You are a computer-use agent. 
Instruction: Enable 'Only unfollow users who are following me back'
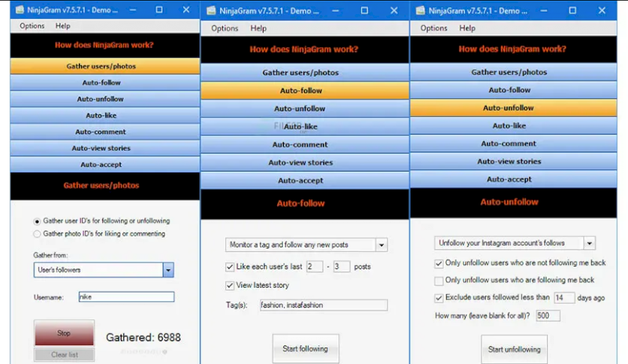(439, 281)
